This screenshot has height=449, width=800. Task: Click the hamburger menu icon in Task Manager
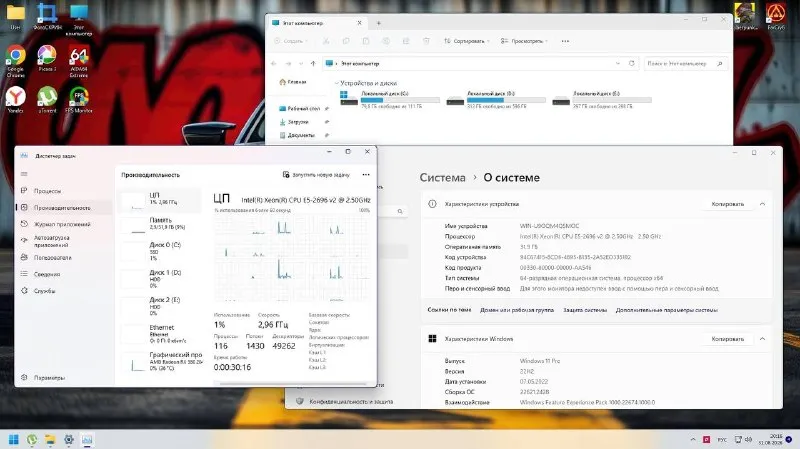click(24, 174)
